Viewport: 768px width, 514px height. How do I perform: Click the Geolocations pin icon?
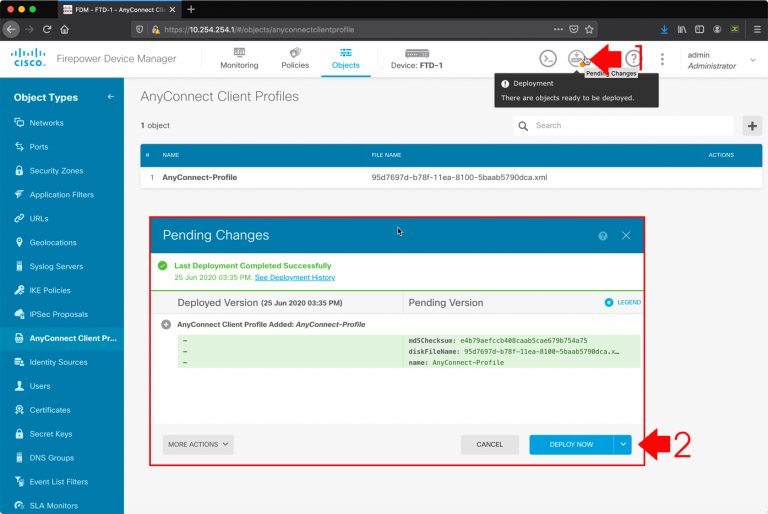[19, 242]
